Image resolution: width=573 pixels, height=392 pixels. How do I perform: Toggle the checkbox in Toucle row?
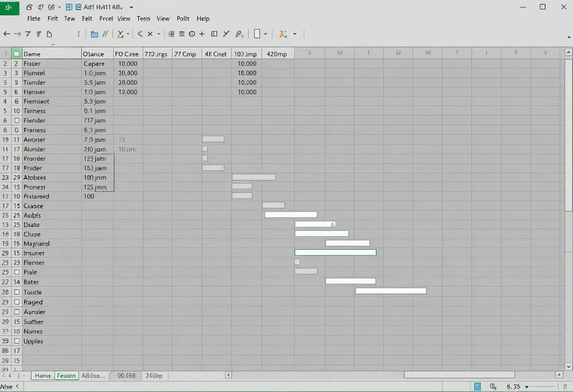(17, 292)
